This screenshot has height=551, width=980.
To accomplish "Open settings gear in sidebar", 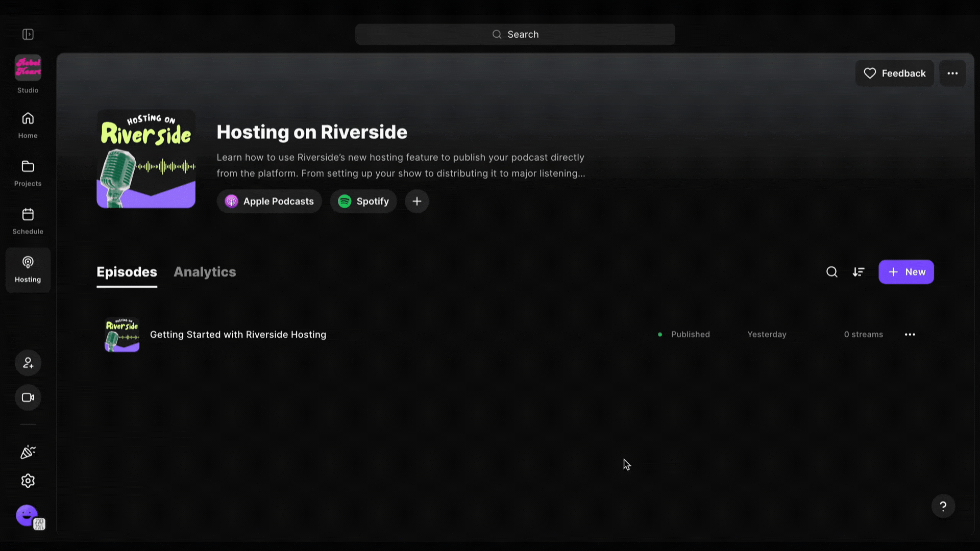I will [28, 481].
